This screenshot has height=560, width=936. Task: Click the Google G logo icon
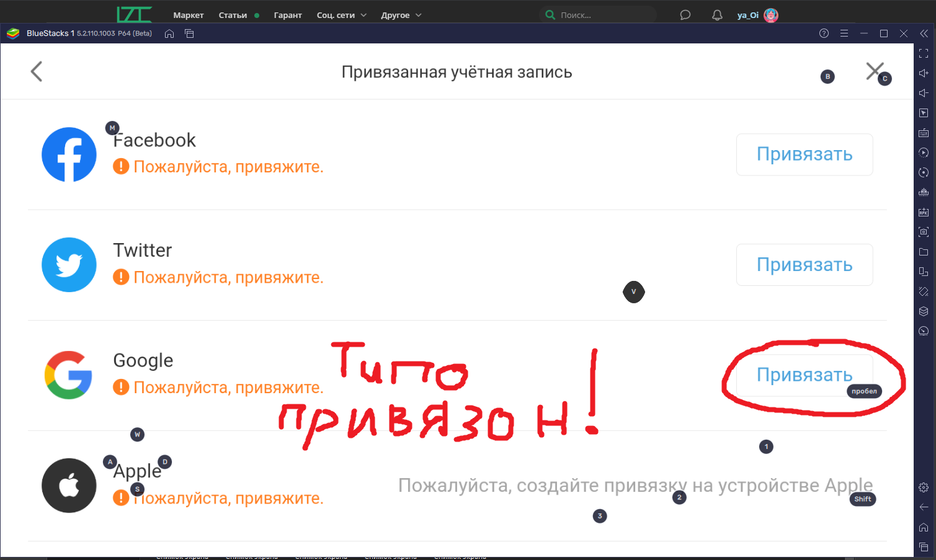69,375
